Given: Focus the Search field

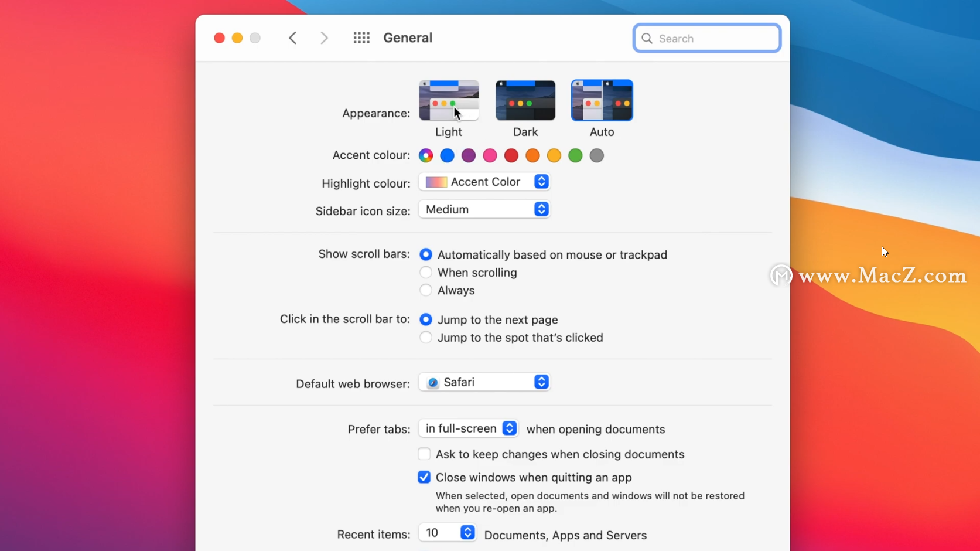Looking at the screenshot, I should [x=707, y=38].
